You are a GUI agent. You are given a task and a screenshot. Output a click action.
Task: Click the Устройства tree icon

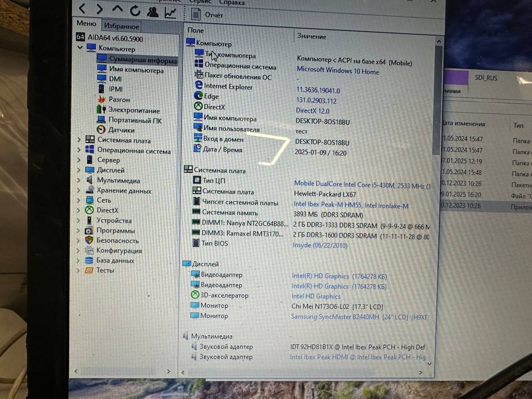tap(89, 220)
